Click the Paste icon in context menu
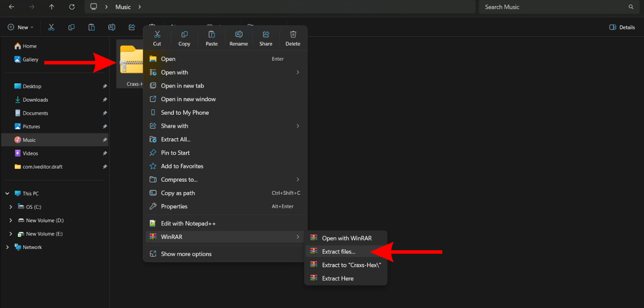The image size is (644, 308). pos(212,38)
